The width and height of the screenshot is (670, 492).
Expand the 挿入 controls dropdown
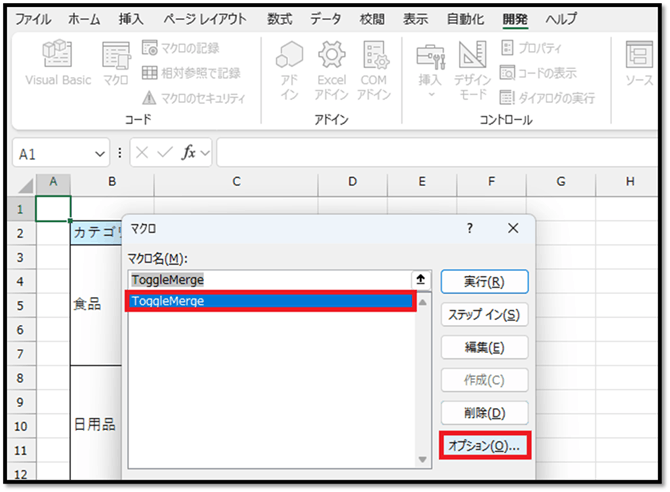431,95
